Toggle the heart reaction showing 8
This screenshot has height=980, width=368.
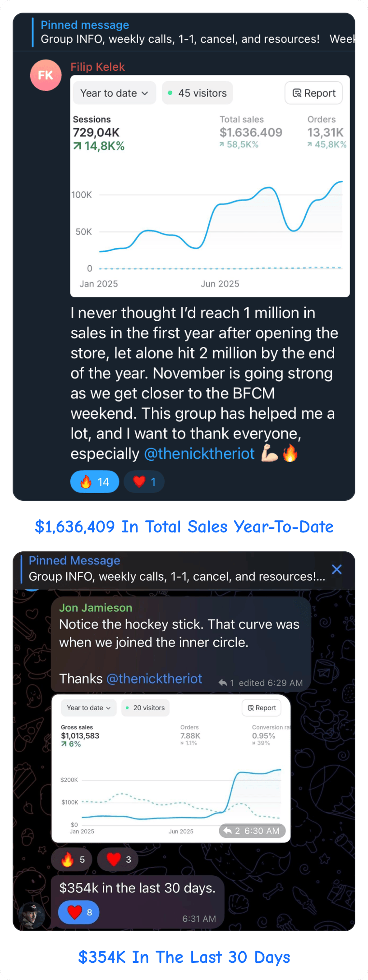79,912
